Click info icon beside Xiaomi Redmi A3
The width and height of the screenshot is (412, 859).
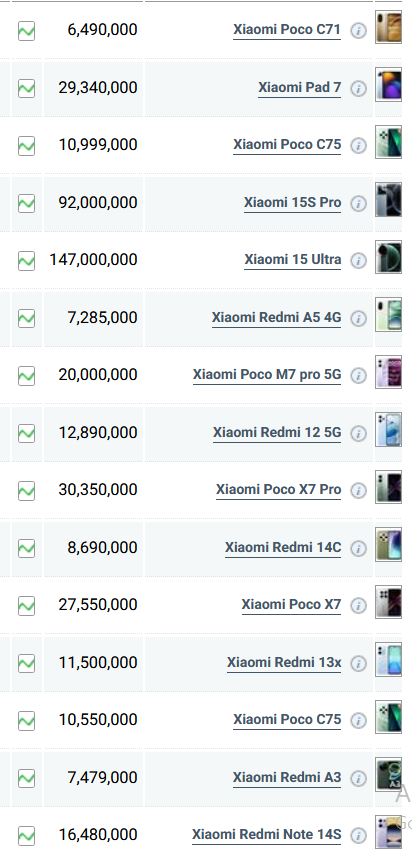tap(358, 778)
